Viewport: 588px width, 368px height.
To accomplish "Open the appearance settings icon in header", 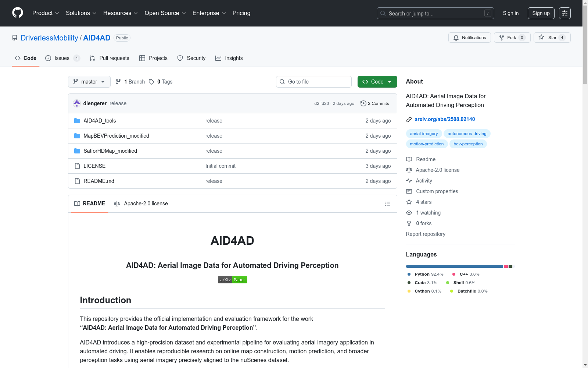I will 565,13.
